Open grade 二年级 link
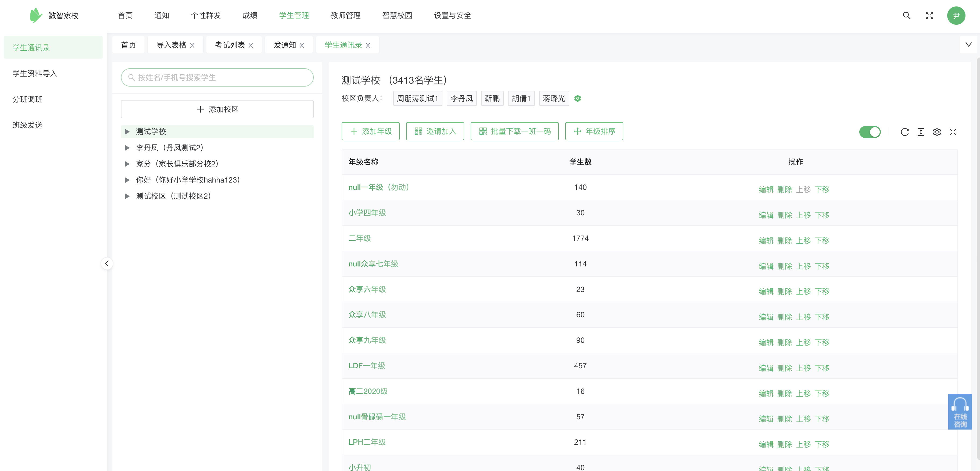Screen dimensions: 980x471 360,238
